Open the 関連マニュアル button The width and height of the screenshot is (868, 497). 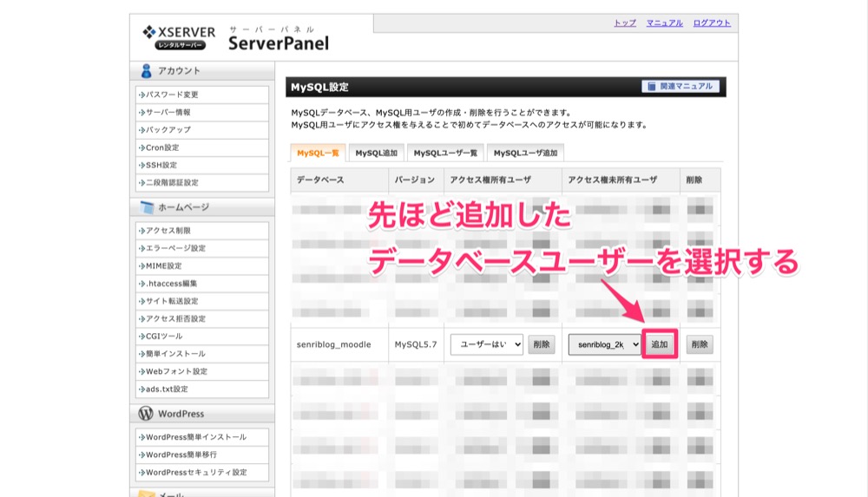click(681, 87)
